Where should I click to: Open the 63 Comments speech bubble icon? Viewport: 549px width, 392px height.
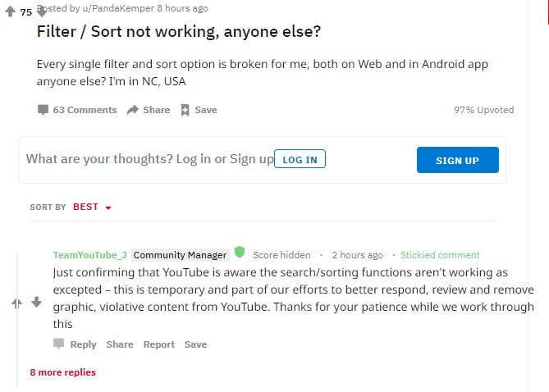click(43, 110)
